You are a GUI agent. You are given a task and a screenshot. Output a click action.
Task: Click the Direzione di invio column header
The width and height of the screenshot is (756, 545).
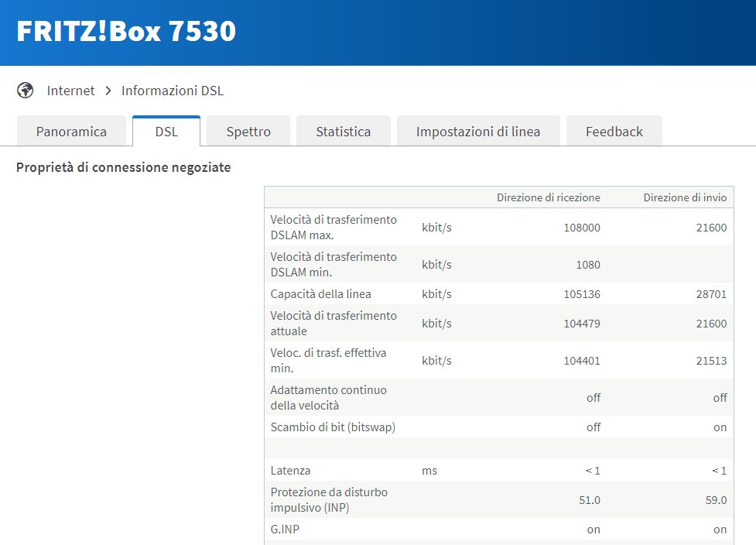coord(685,197)
